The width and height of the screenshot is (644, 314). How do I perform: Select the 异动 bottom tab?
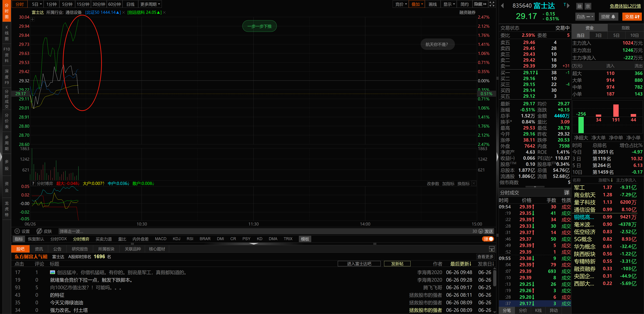[554, 310]
